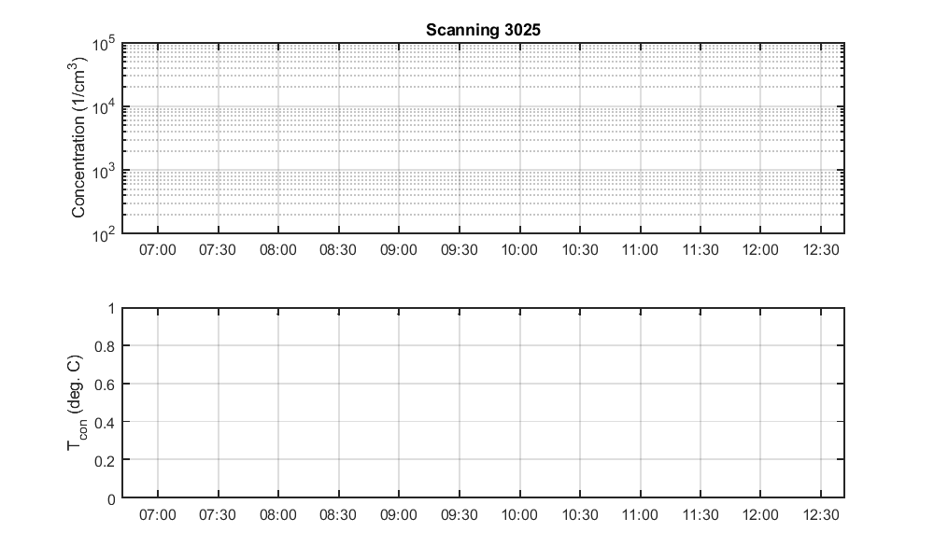Click the 12:00 tick label under Tcon plot
The width and height of the screenshot is (934, 560).
coord(760,515)
